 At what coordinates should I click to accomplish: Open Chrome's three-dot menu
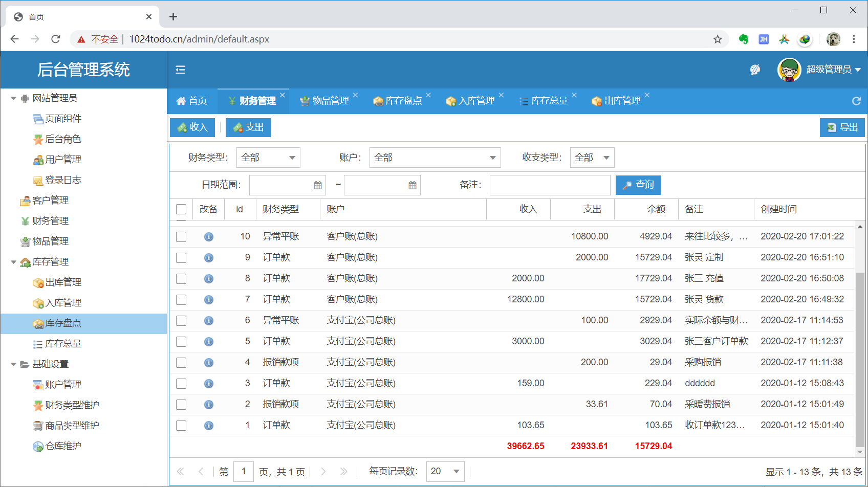point(854,39)
